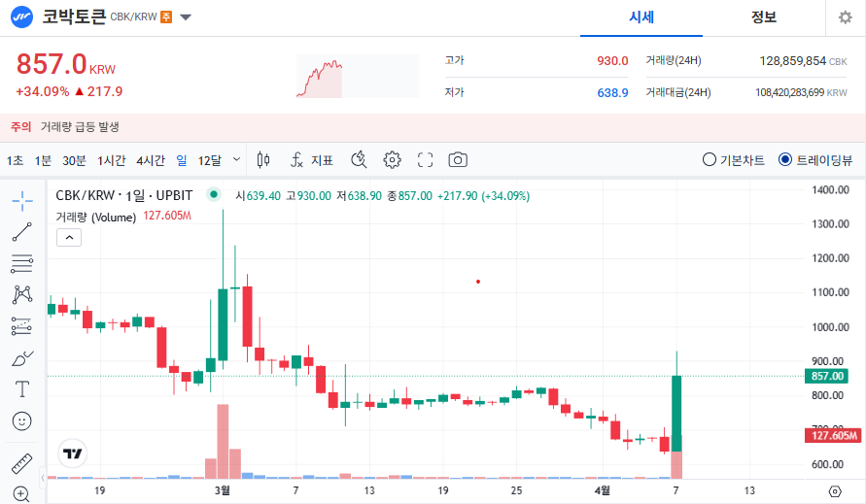866x504 pixels.
Task: Click the 3월 date axis label
Action: 222,490
